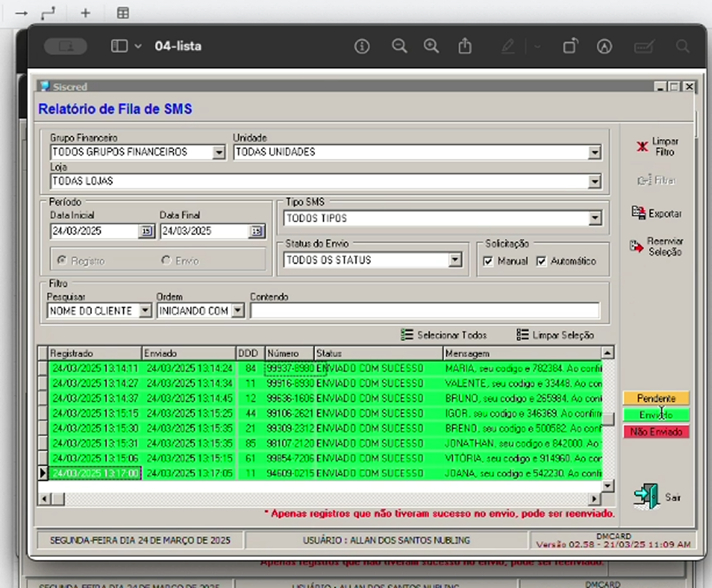Open the Tipo SMS dropdown

coord(594,218)
